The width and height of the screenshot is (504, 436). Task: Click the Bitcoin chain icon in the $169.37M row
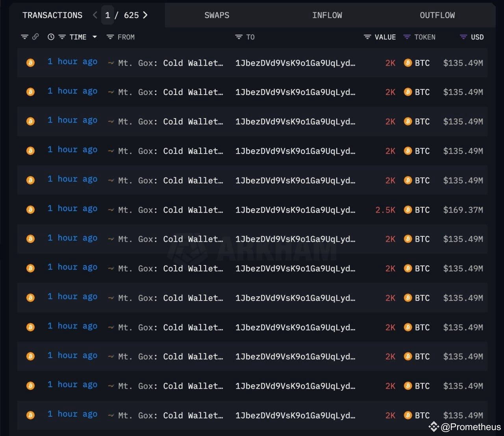click(x=30, y=210)
